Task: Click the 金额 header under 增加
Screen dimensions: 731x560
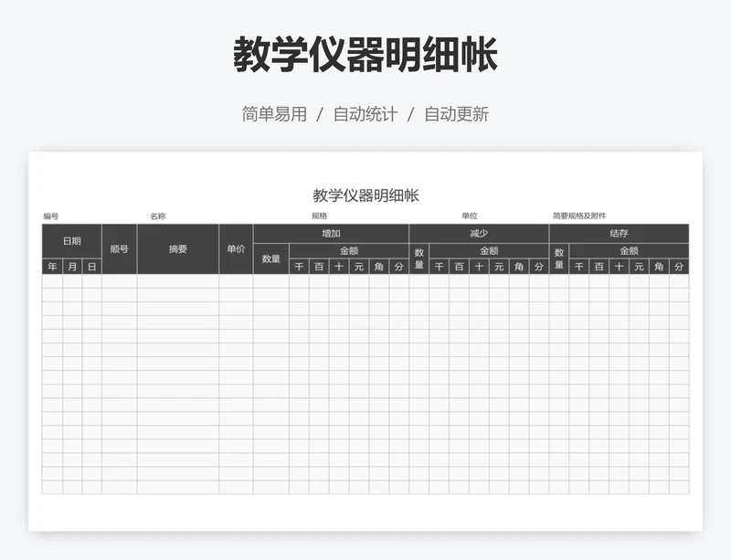Action: [x=349, y=251]
